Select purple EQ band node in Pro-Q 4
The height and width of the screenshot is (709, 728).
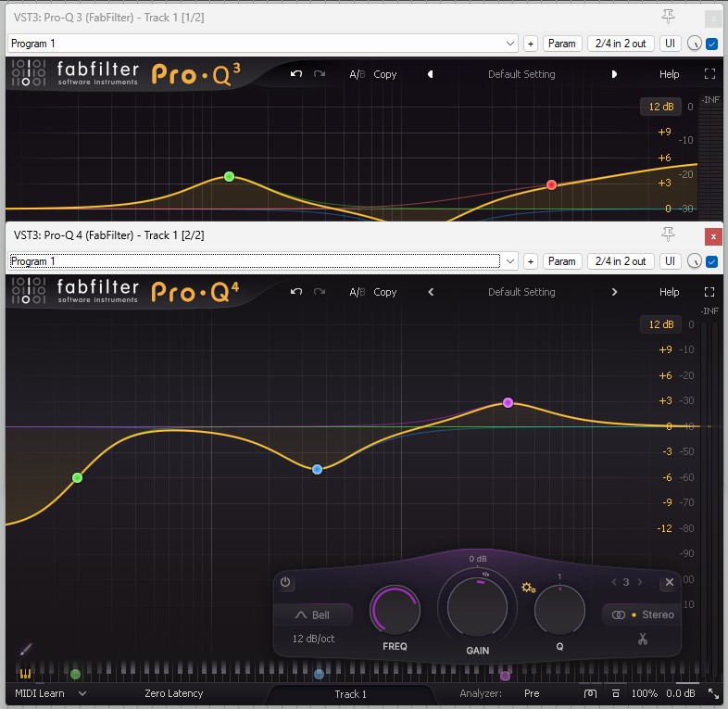point(508,402)
